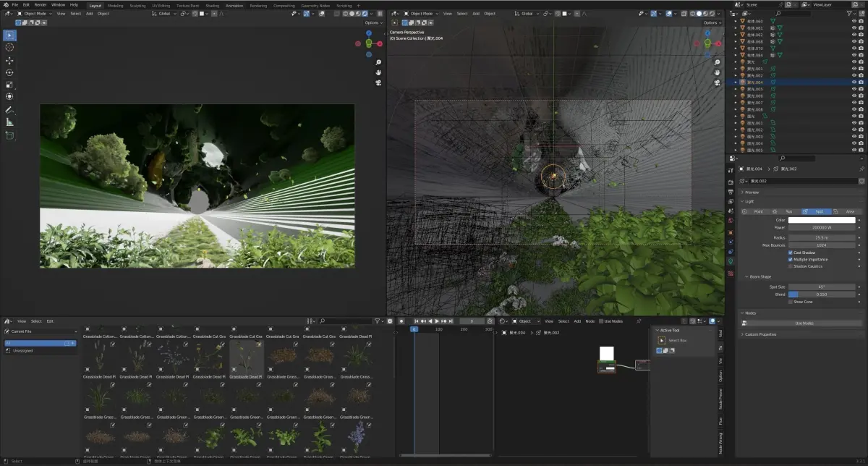This screenshot has width=868, height=466.
Task: Open the File menu
Action: click(14, 5)
